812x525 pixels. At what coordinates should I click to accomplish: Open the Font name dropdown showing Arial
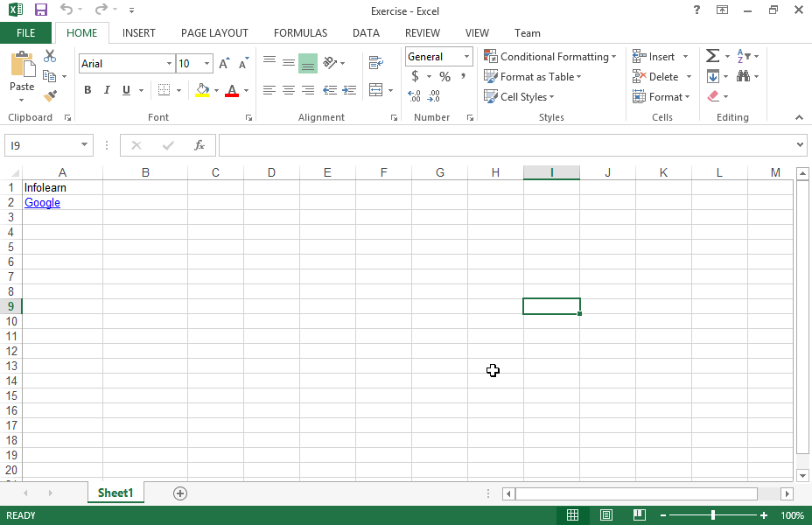pos(169,63)
